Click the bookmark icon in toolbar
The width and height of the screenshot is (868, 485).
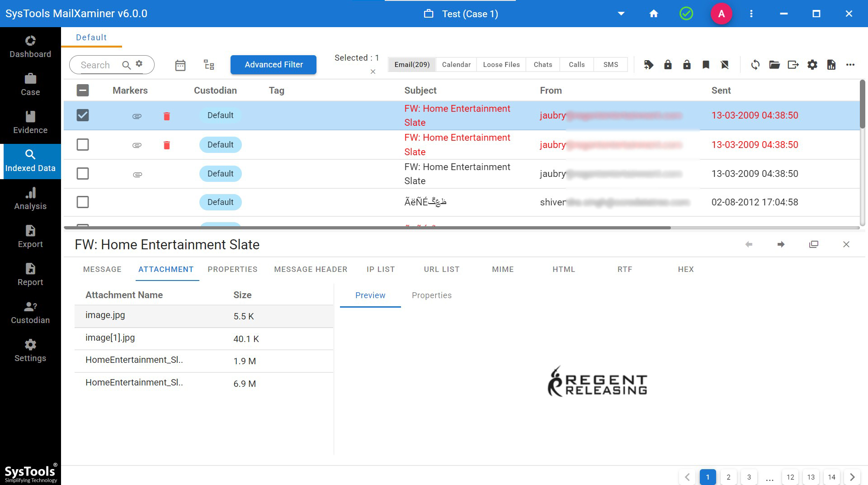coord(706,65)
